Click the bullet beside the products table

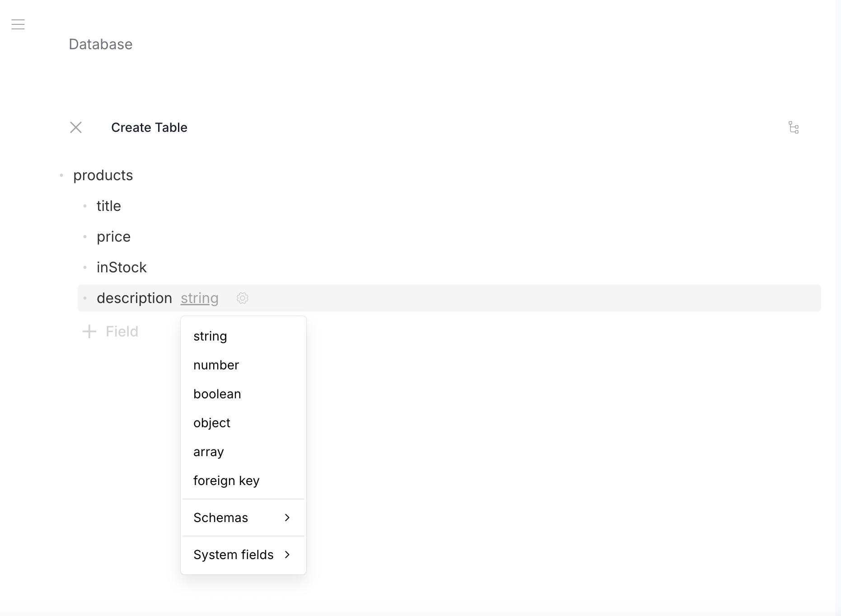(x=62, y=175)
